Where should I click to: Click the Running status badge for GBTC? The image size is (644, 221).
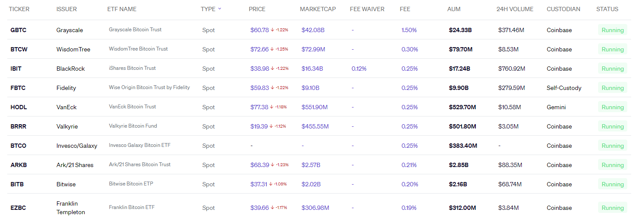tap(612, 30)
